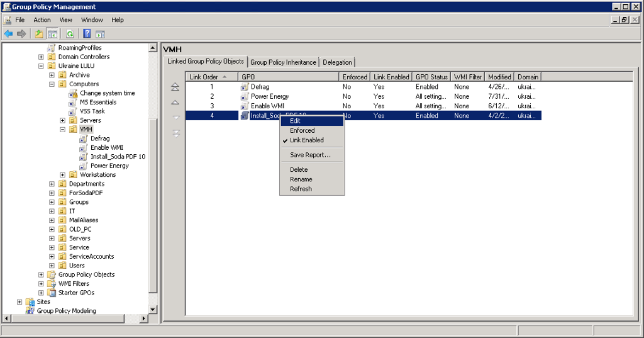Toggle Enforced in the context menu
This screenshot has width=644, height=338.
click(x=302, y=130)
